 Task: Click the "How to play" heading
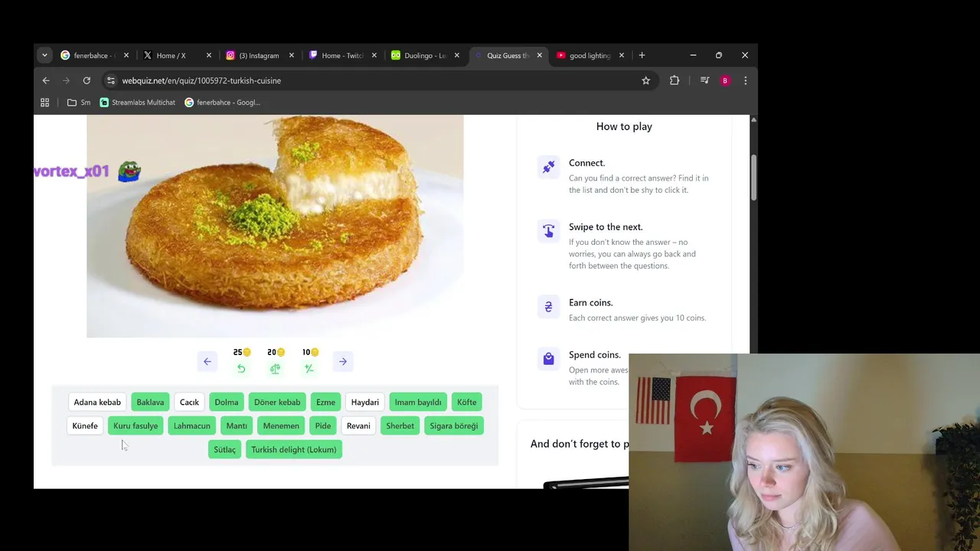[624, 126]
